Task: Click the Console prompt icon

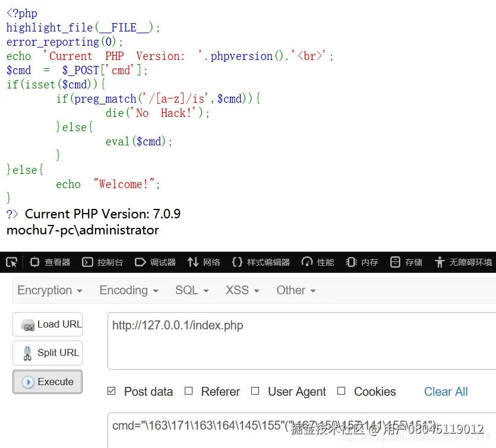Action: click(x=87, y=262)
